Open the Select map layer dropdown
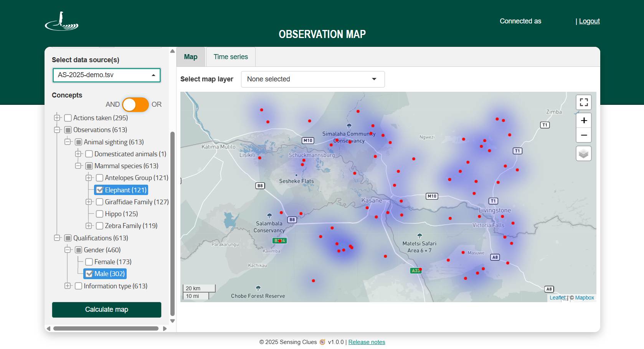The width and height of the screenshot is (644, 349). [x=313, y=79]
